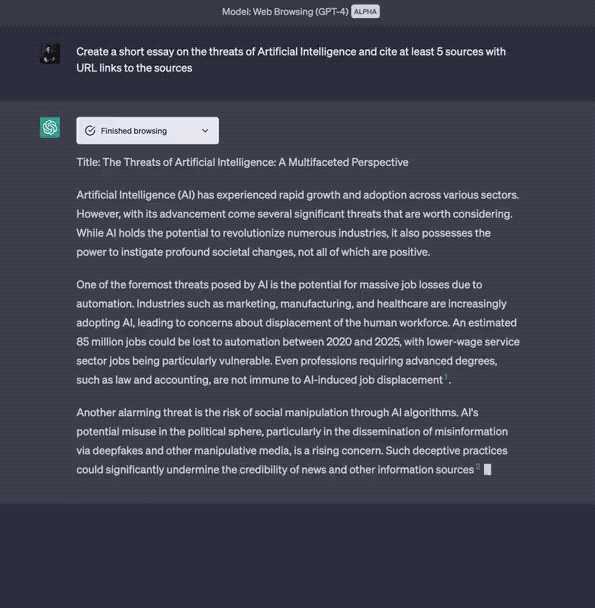Click the checkmark circle in Finished browsing
The image size is (595, 608).
90,131
